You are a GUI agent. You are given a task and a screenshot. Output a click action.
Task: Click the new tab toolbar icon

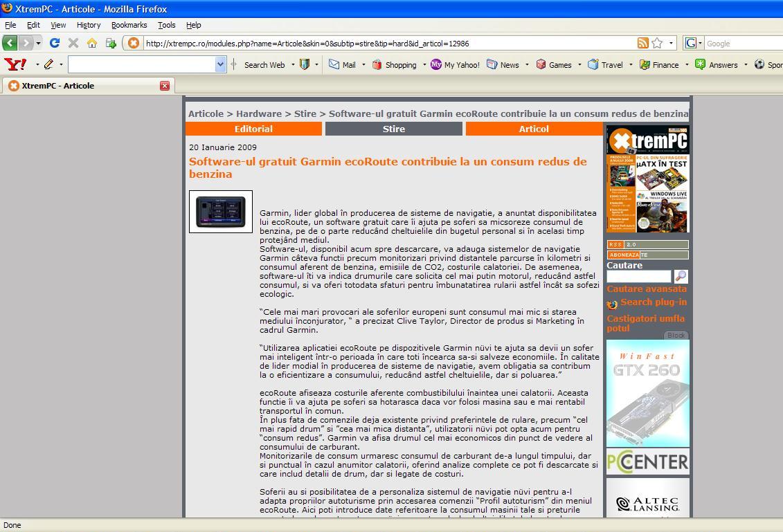point(111,43)
